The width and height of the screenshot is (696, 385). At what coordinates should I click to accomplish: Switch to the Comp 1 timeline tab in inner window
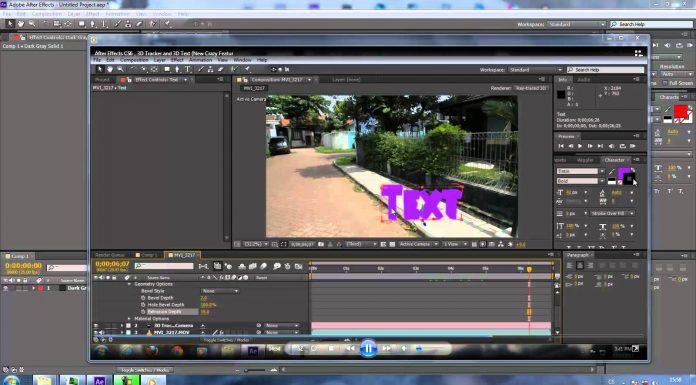pyautogui.click(x=147, y=255)
